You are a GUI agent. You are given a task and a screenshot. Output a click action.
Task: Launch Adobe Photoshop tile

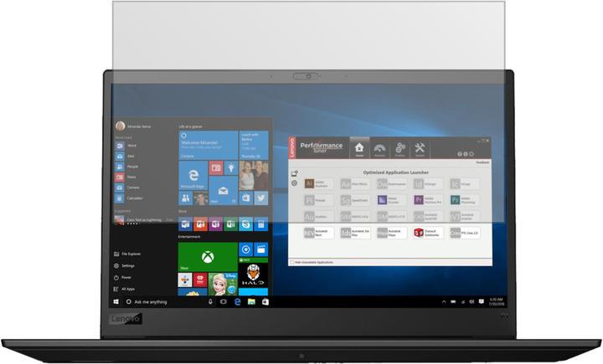pos(465,200)
